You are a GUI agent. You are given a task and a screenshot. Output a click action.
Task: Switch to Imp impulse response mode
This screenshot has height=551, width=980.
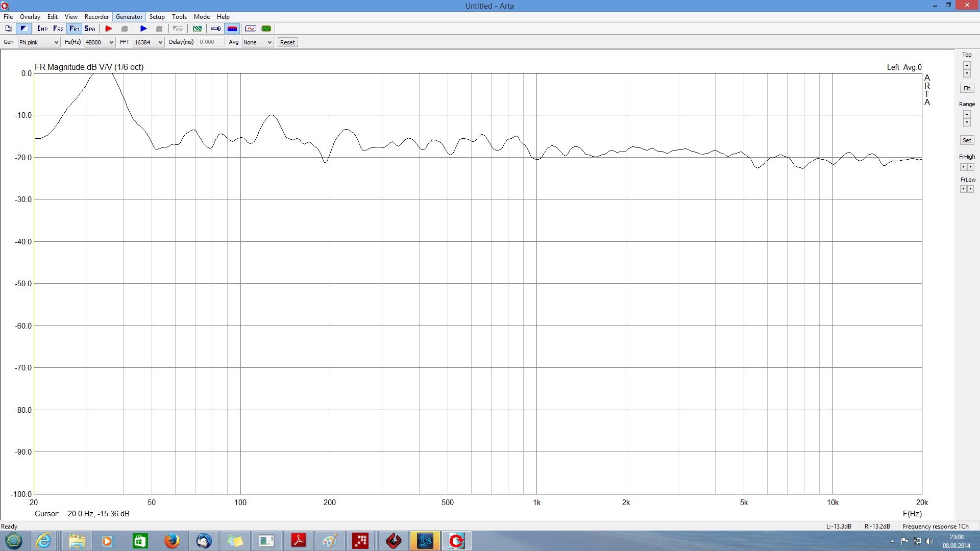pyautogui.click(x=42, y=29)
